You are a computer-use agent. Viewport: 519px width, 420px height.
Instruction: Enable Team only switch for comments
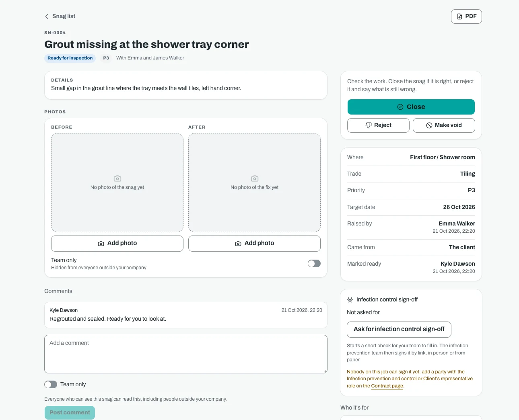tap(51, 385)
